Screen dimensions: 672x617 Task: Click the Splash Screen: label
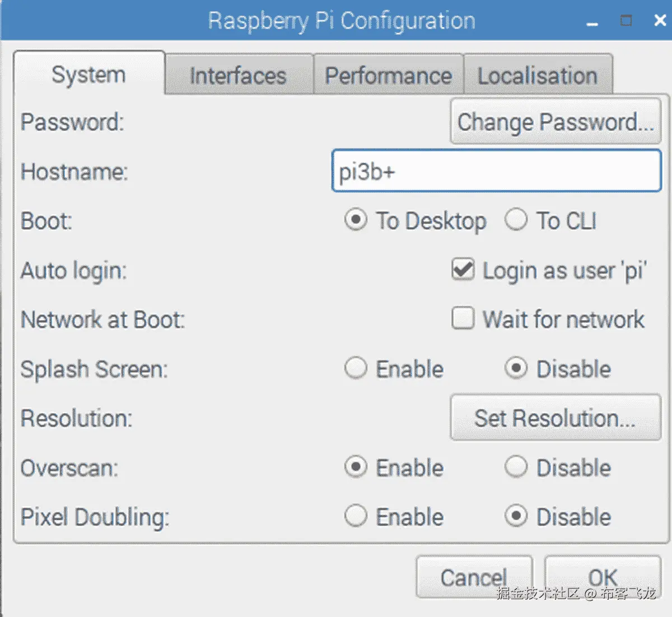94,369
